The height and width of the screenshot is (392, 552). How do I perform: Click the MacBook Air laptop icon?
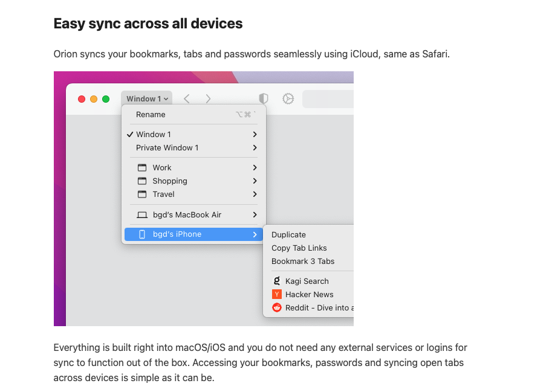(142, 215)
